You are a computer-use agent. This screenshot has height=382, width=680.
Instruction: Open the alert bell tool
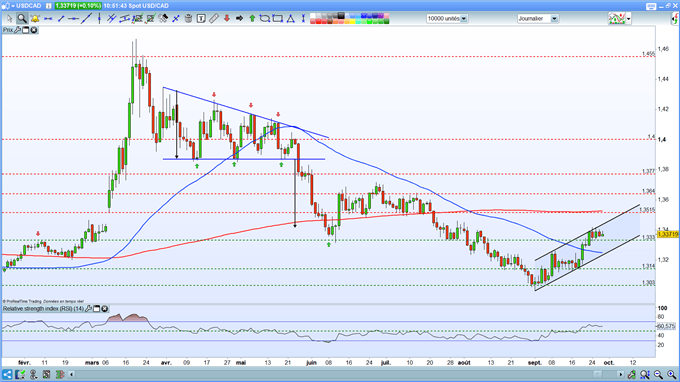pyautogui.click(x=35, y=19)
